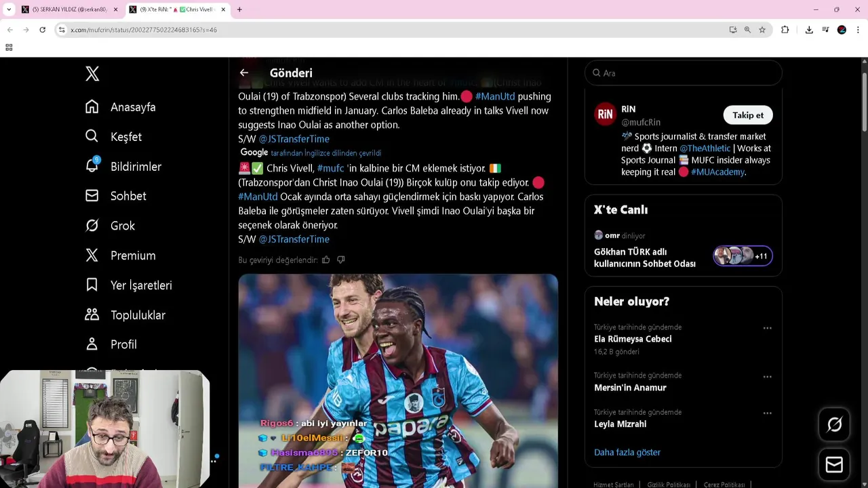868x488 pixels.
Task: Open @mufcRin handle
Action: pos(641,122)
